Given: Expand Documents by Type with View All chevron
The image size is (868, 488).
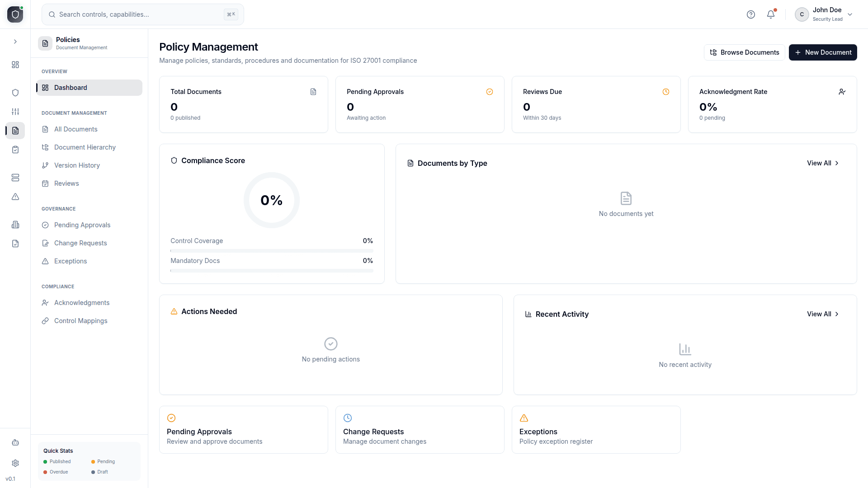Looking at the screenshot, I should pyautogui.click(x=822, y=163).
